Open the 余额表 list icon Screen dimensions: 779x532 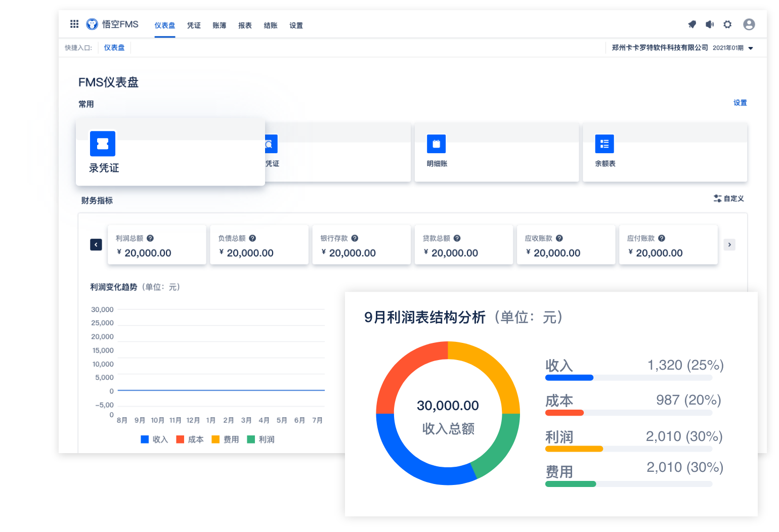pyautogui.click(x=604, y=144)
